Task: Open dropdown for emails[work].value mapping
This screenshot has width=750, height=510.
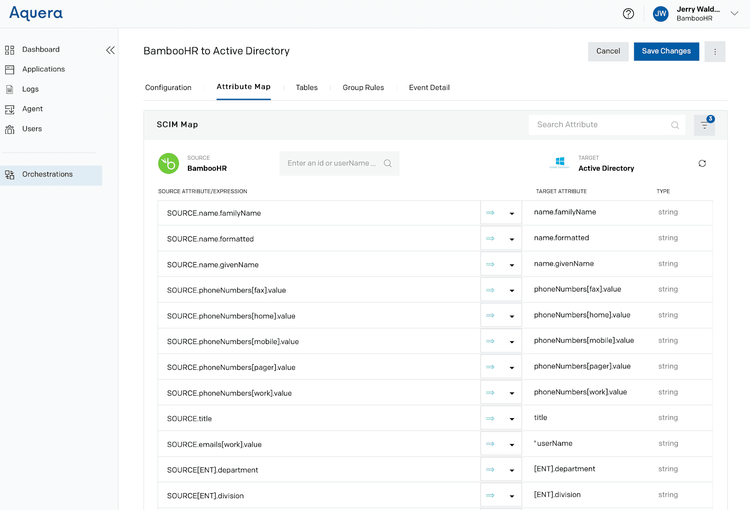Action: [511, 445]
